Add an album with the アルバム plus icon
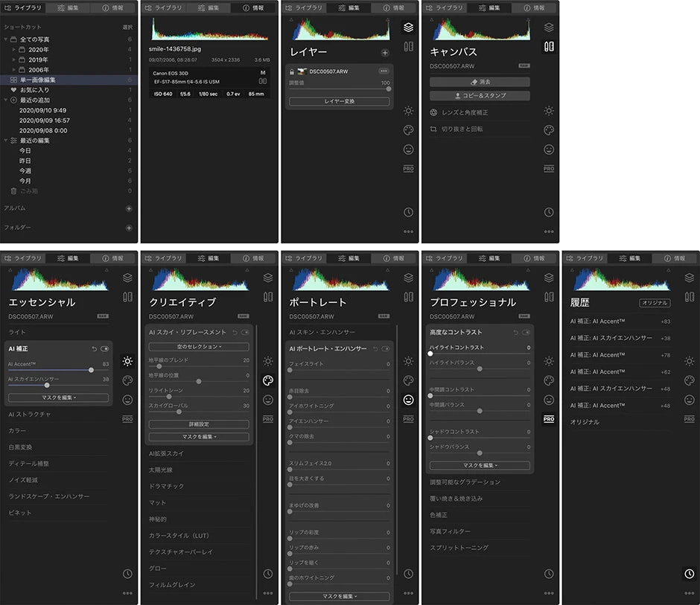This screenshot has height=605, width=700. click(129, 208)
